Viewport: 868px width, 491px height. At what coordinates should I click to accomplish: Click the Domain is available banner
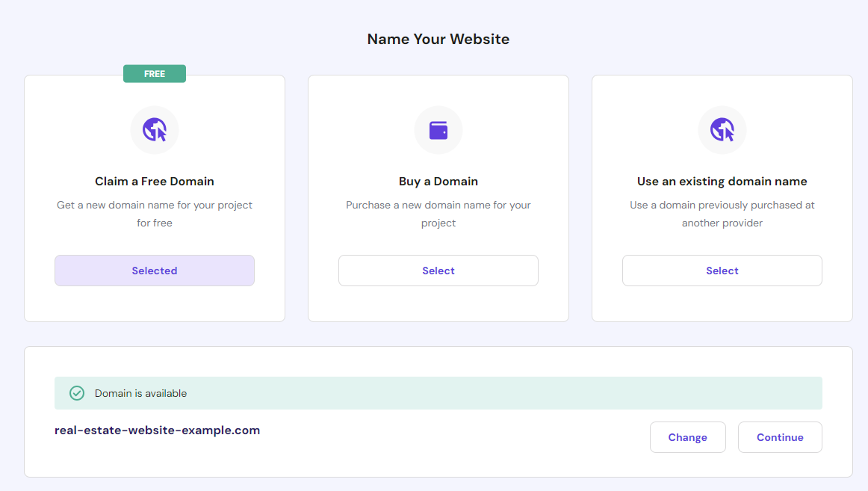point(438,392)
